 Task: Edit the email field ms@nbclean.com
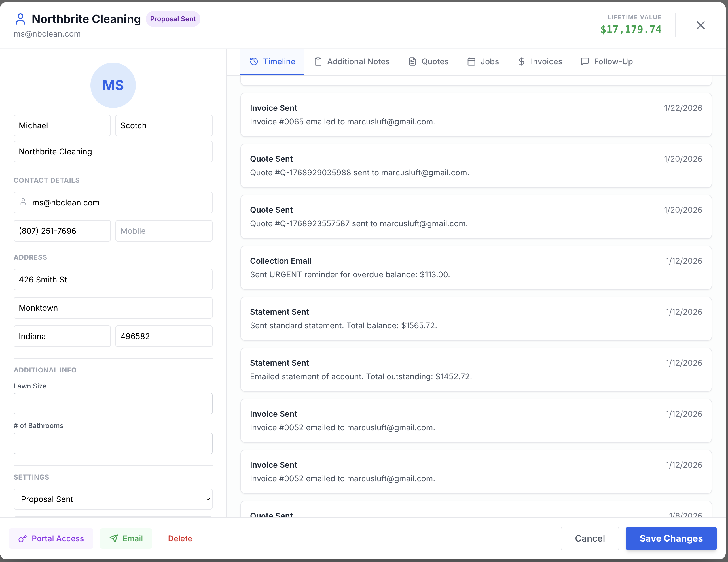click(113, 203)
